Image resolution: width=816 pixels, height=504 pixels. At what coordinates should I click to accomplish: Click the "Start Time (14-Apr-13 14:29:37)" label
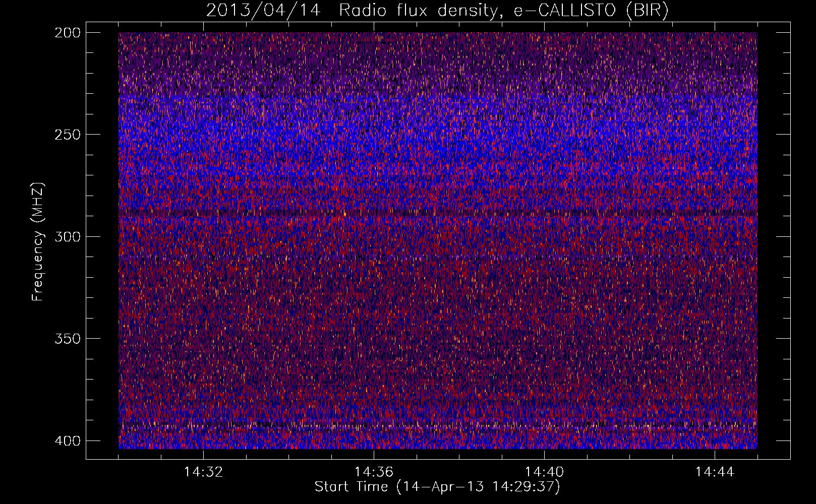[437, 487]
